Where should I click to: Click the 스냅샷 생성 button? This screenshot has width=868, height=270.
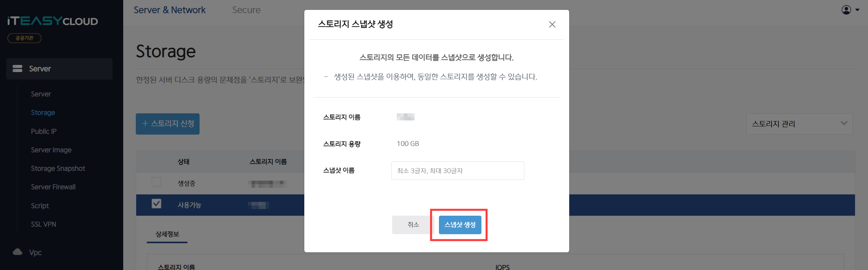460,225
